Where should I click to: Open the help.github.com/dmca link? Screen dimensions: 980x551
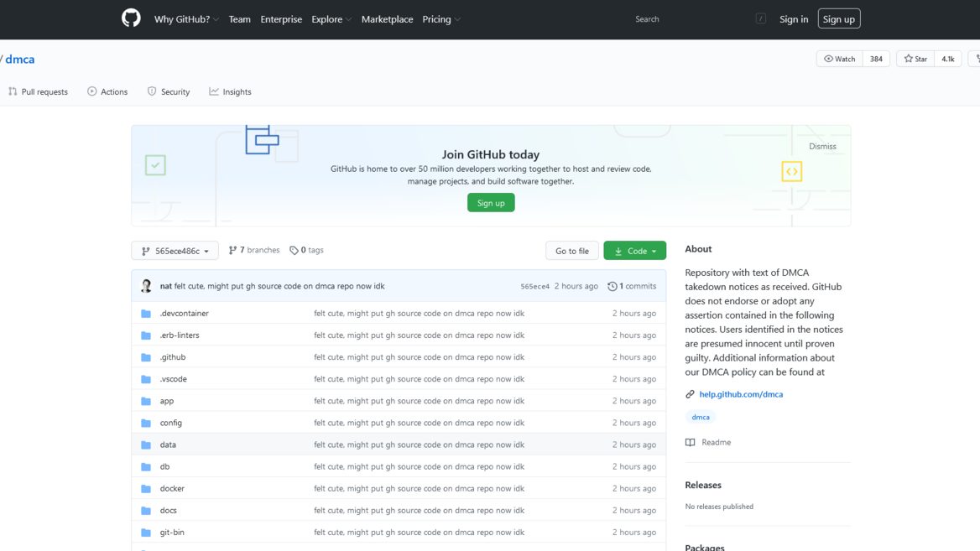(741, 394)
